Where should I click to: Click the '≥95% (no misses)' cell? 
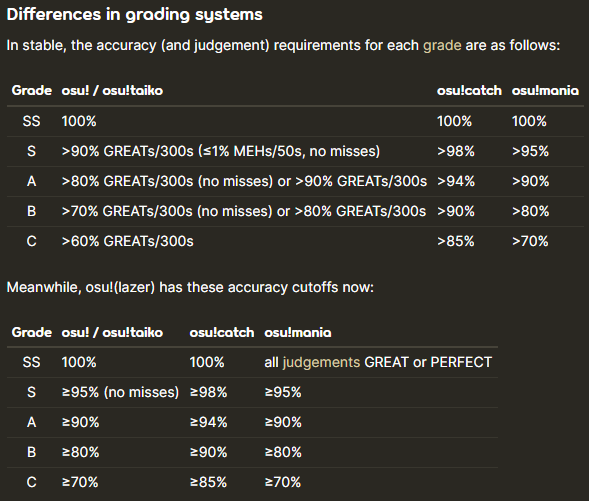click(120, 392)
